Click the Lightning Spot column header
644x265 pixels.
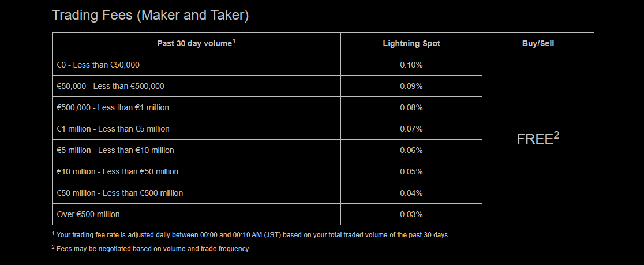point(411,43)
